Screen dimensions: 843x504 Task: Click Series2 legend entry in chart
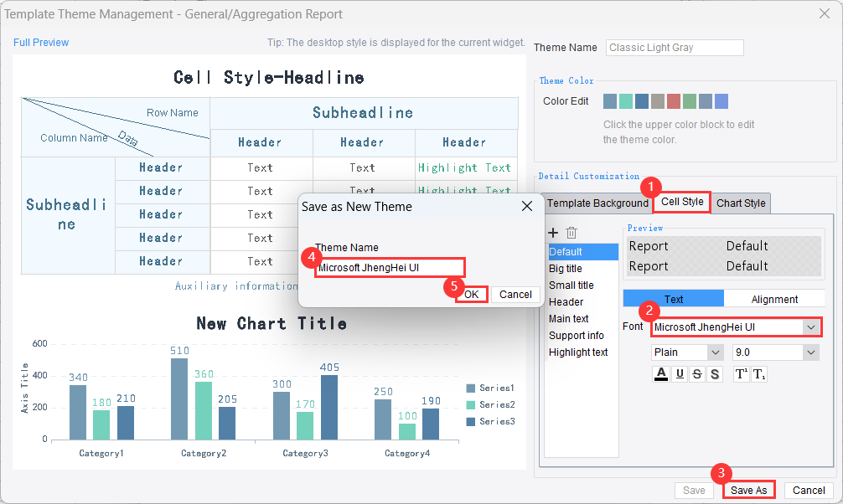click(490, 404)
